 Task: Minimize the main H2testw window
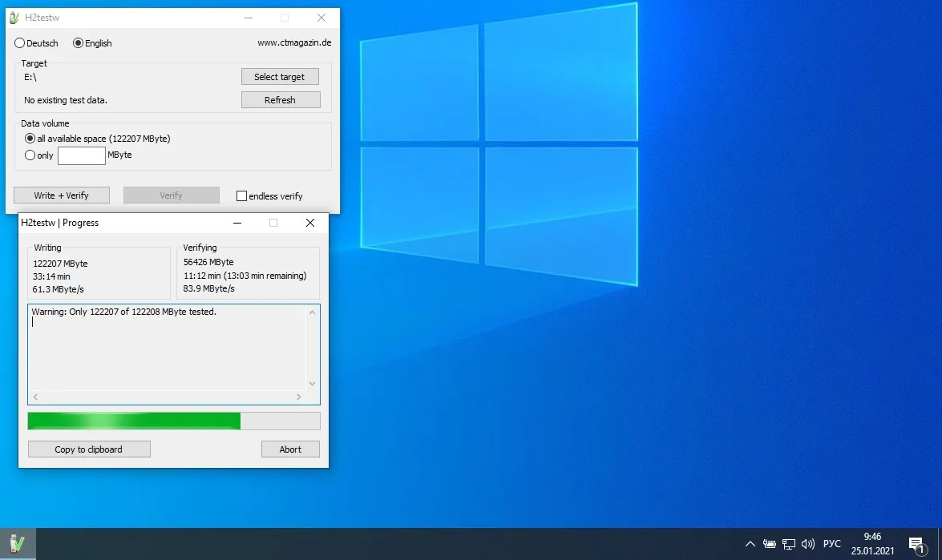pyautogui.click(x=248, y=18)
